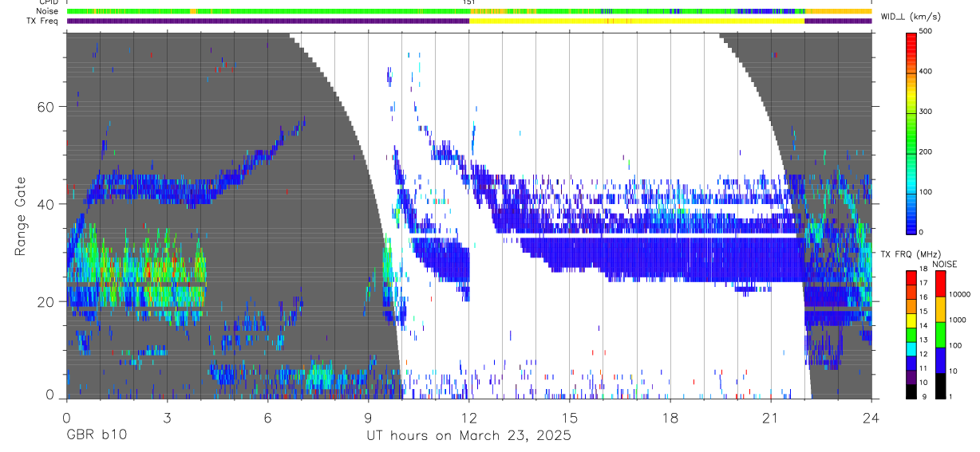Click the TX FRQ (MHz) color bar
This screenshot has width=980, height=452.
click(x=911, y=335)
